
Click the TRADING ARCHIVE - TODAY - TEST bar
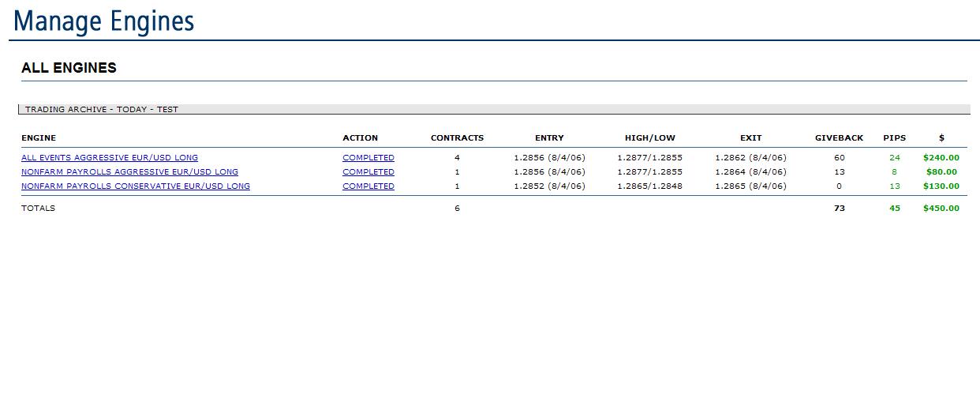(494, 109)
